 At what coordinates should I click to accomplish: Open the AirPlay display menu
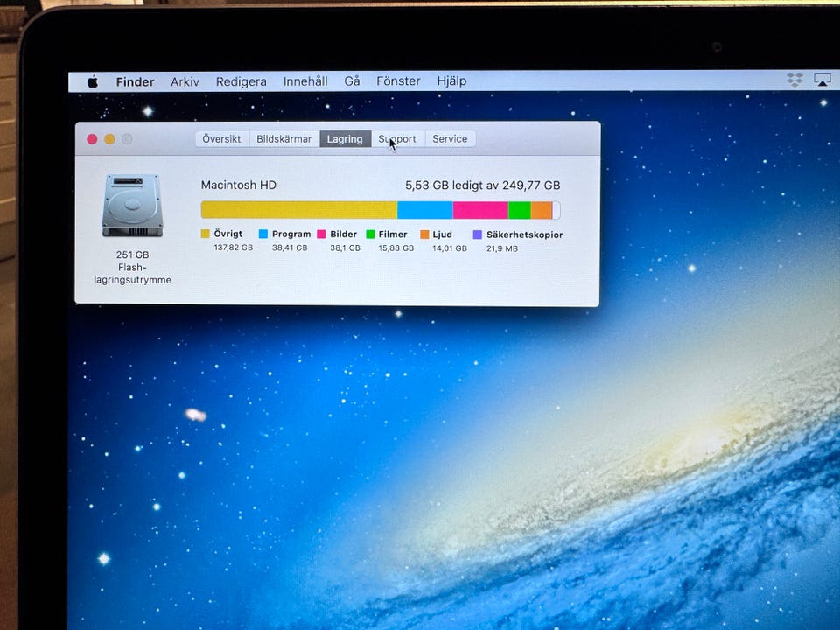pos(822,80)
